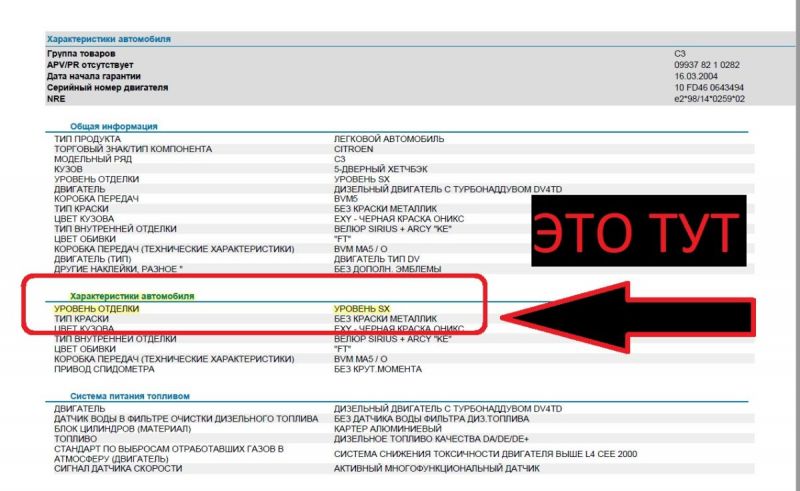Select the green Характеристики автомобиля section heading
This screenshot has width=800, height=491.
pyautogui.click(x=131, y=296)
